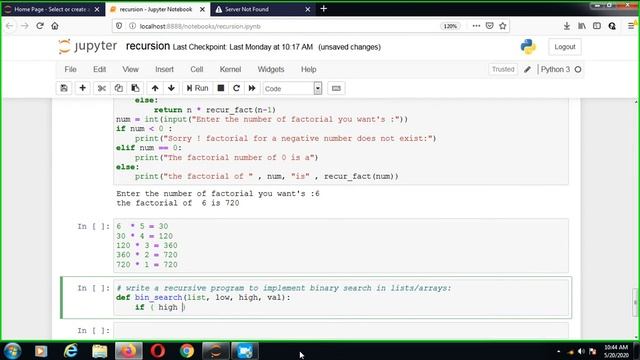Open Google Chrome from taskbar
Viewport: 640px width, 360px height.
click(x=187, y=351)
